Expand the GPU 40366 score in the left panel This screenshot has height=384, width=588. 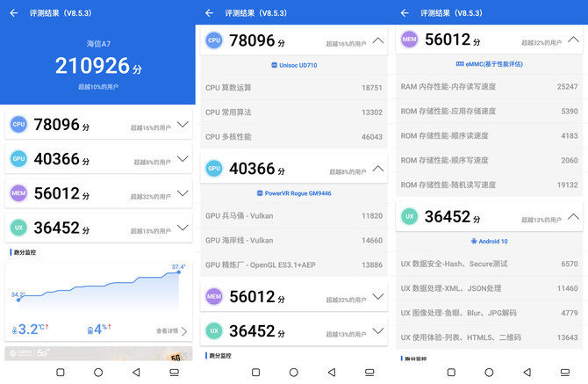tap(183, 159)
